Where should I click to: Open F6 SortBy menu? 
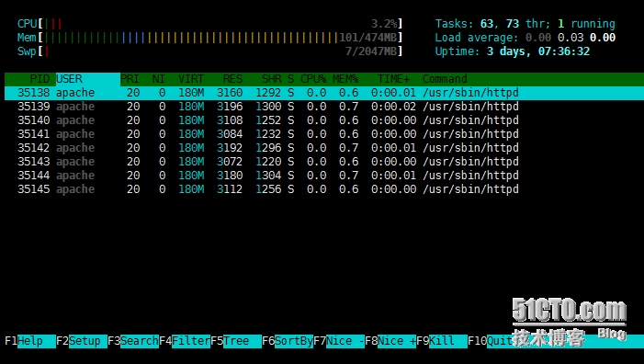(x=288, y=341)
